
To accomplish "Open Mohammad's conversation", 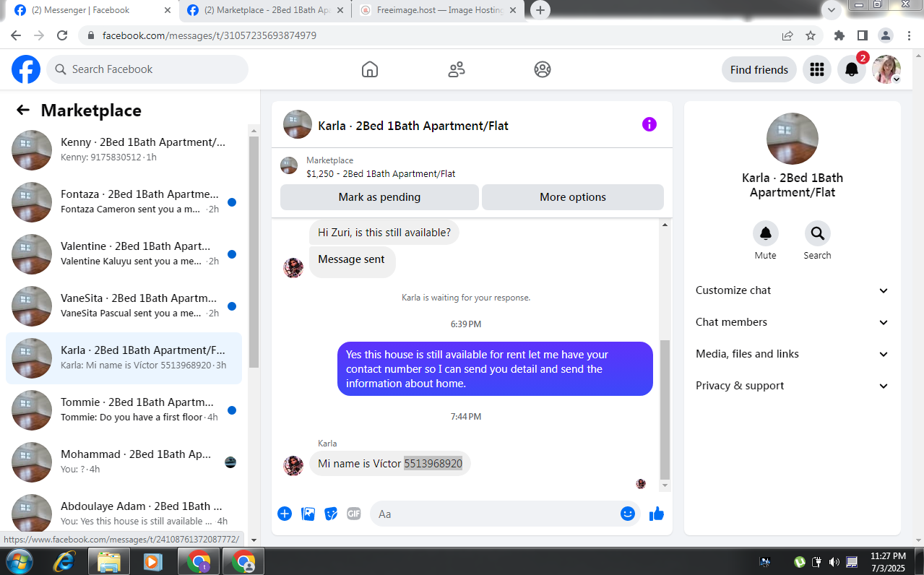I will tap(124, 462).
